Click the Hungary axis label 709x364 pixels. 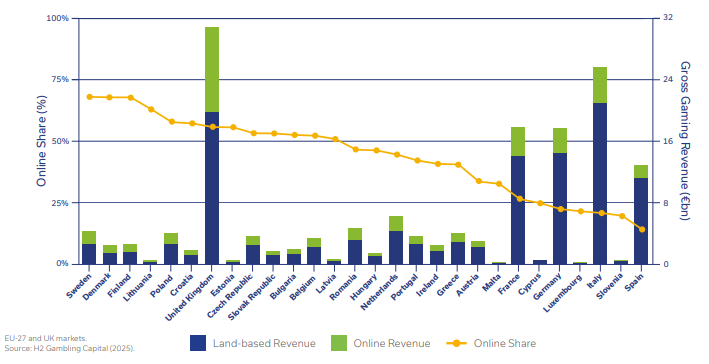click(x=364, y=286)
